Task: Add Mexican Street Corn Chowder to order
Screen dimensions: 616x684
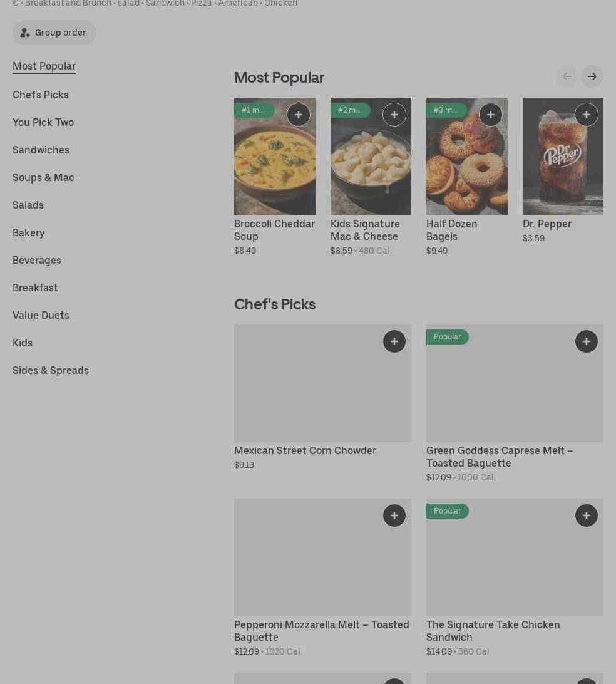Action: [x=394, y=341]
